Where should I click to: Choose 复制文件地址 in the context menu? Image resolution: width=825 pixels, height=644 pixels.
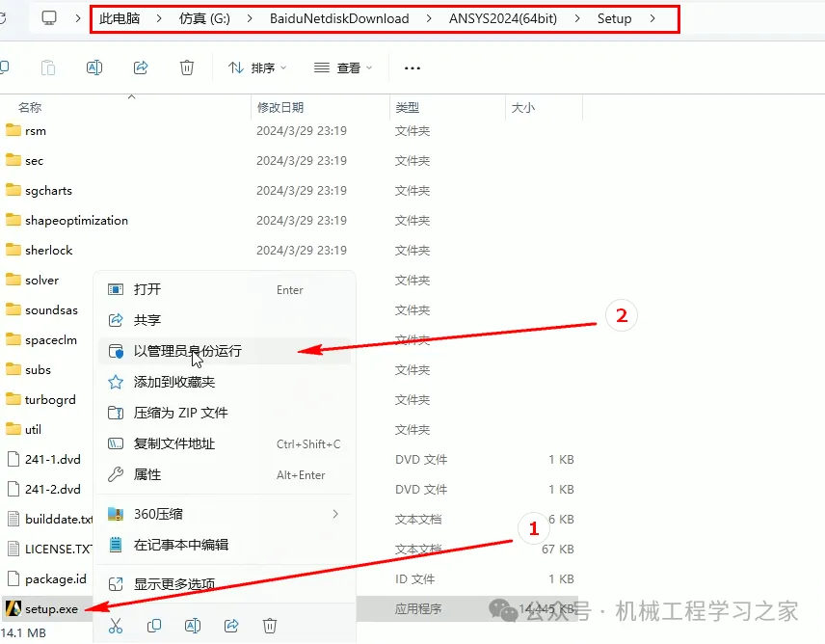click(x=225, y=443)
